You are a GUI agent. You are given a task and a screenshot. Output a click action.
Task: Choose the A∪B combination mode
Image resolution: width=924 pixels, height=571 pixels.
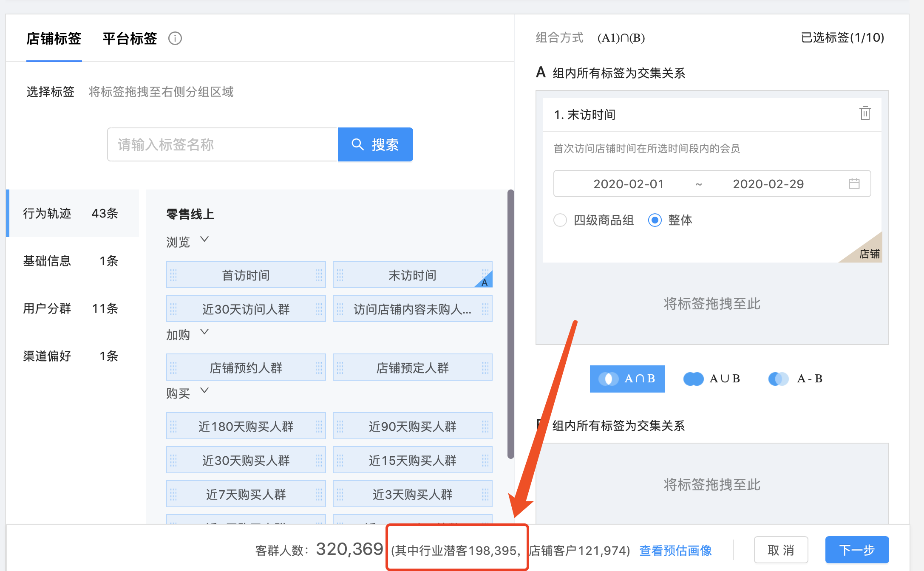tap(725, 379)
